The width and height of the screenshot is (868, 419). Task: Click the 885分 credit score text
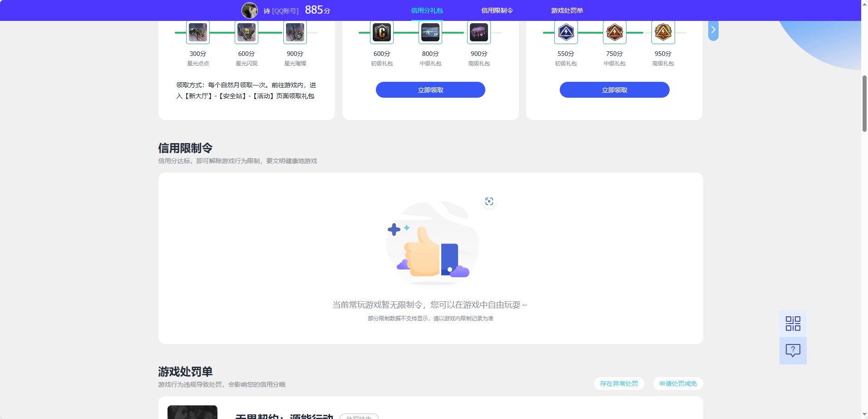(318, 10)
